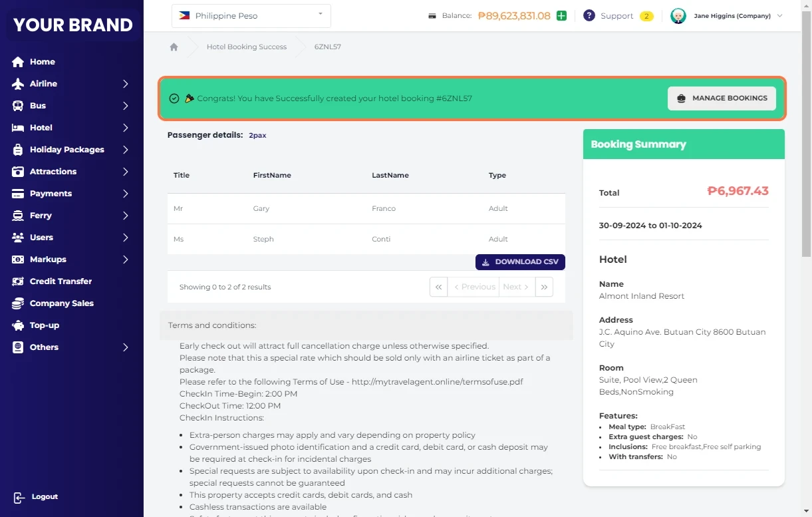Click the Top-up piggy bank icon
This screenshot has height=517, width=812.
(x=18, y=325)
